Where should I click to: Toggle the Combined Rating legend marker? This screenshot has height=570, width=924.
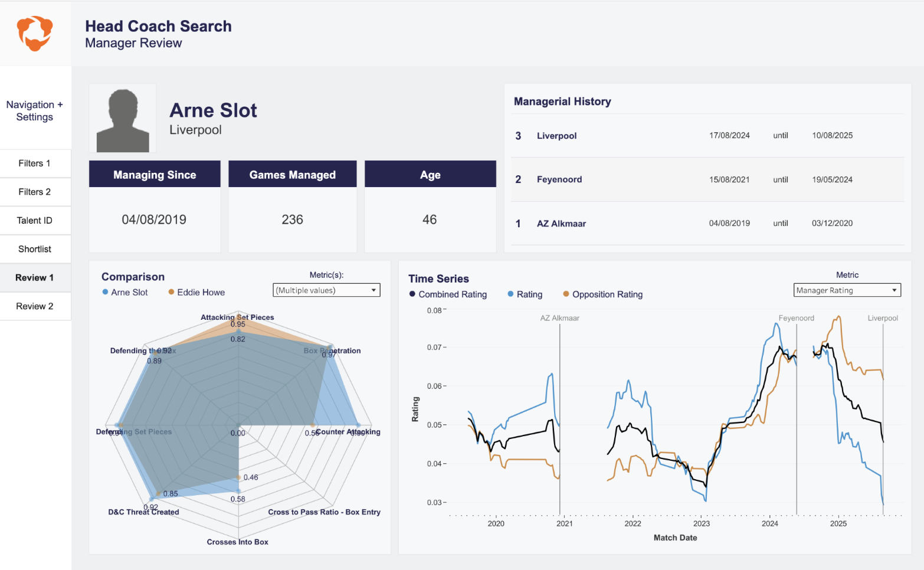[412, 294]
